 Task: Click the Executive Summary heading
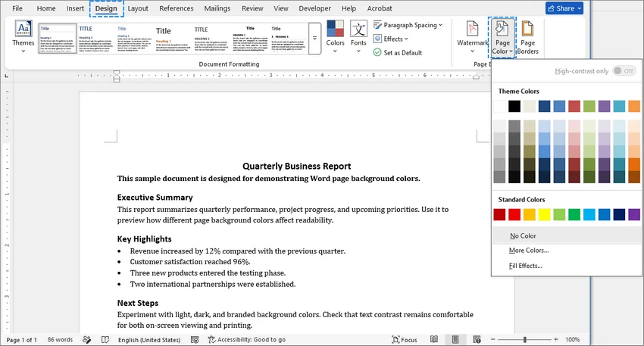click(x=155, y=198)
